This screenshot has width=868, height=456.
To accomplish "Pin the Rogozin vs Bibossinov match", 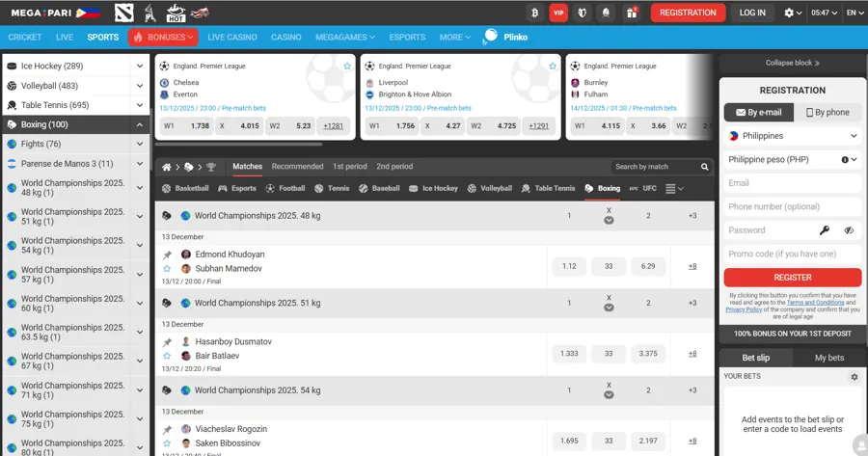I will click(167, 430).
